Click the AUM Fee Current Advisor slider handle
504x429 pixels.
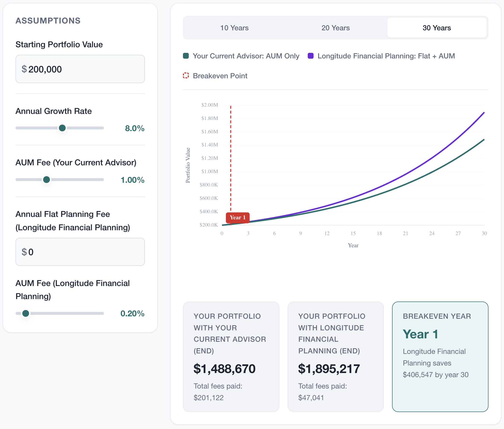(47, 180)
